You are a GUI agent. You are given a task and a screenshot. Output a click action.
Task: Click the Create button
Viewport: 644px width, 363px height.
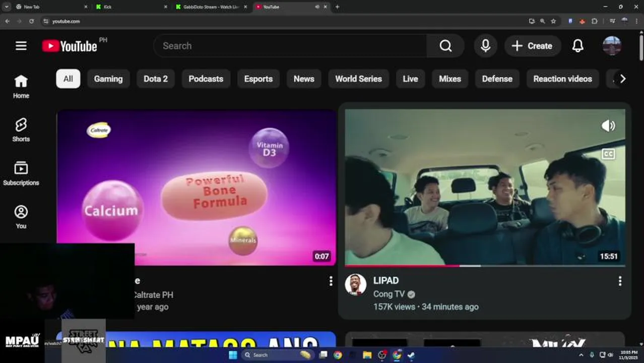click(x=533, y=46)
